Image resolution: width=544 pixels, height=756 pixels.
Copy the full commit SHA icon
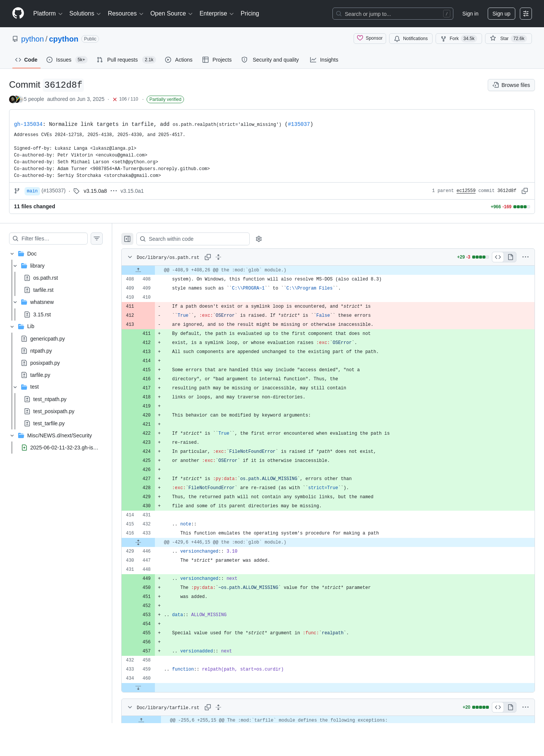point(525,191)
